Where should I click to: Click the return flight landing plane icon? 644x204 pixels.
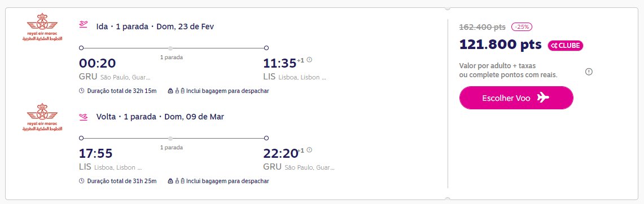pos(84,117)
